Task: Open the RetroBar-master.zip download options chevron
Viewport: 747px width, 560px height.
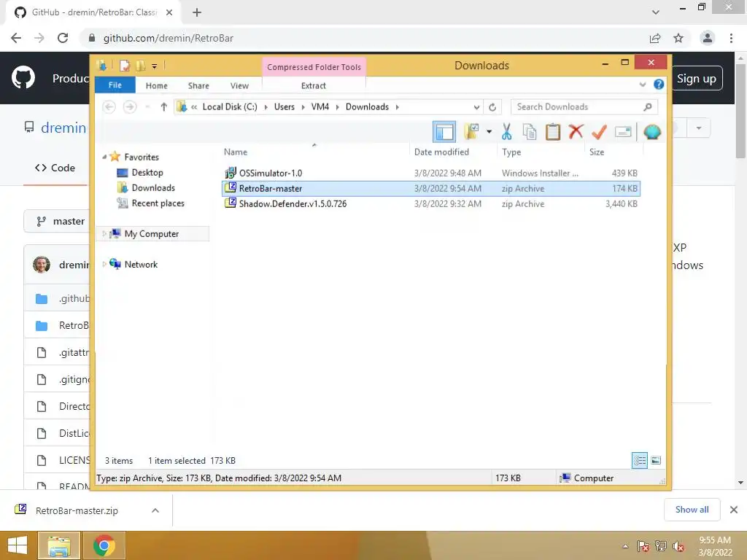Action: point(155,510)
